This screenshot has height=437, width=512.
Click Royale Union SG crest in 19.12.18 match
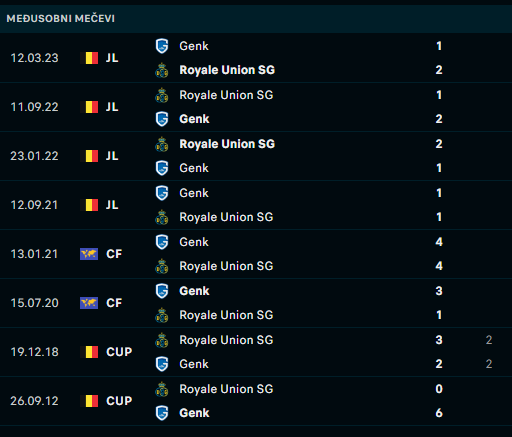[162, 340]
